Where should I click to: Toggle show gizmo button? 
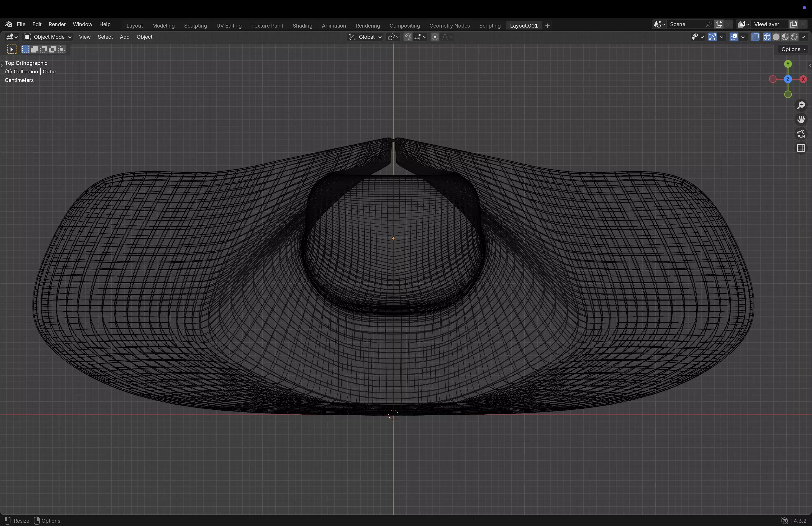pyautogui.click(x=712, y=37)
